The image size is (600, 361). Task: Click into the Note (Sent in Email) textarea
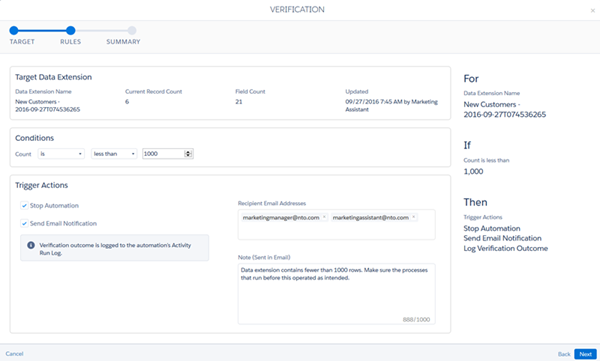[336, 294]
